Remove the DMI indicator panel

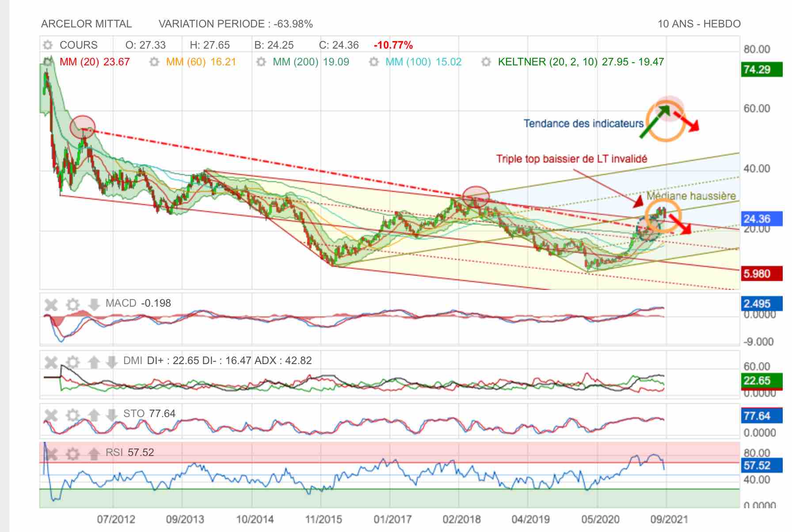point(51,362)
